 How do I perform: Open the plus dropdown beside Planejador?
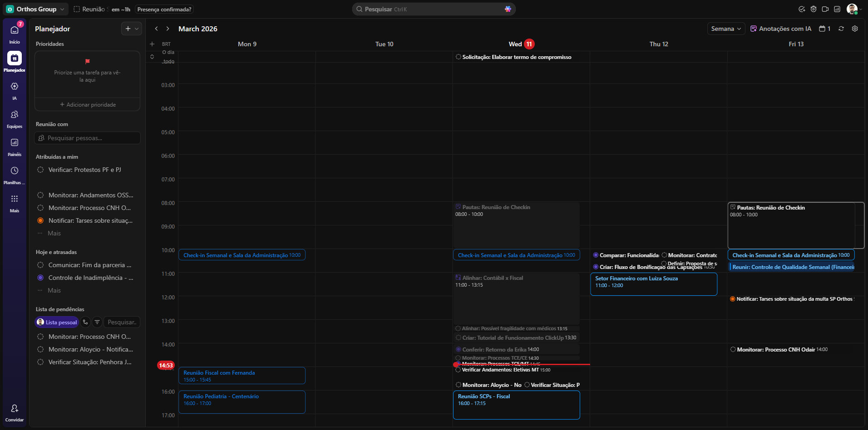[132, 29]
